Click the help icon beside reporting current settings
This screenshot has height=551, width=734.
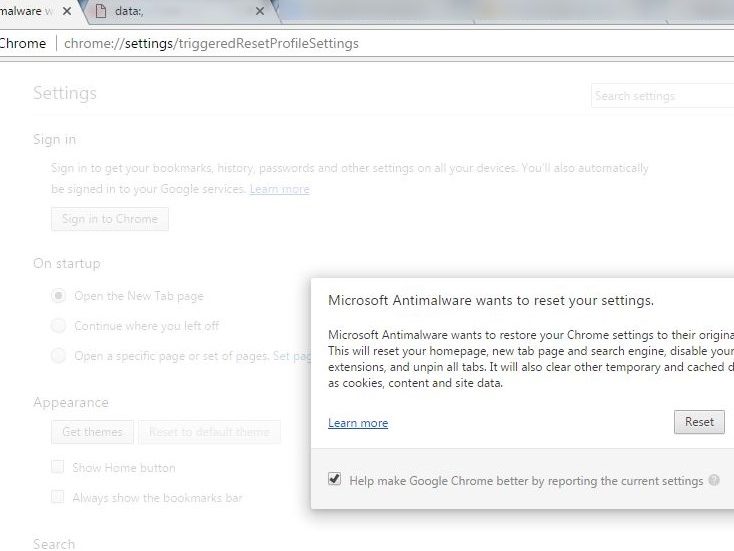coord(714,480)
